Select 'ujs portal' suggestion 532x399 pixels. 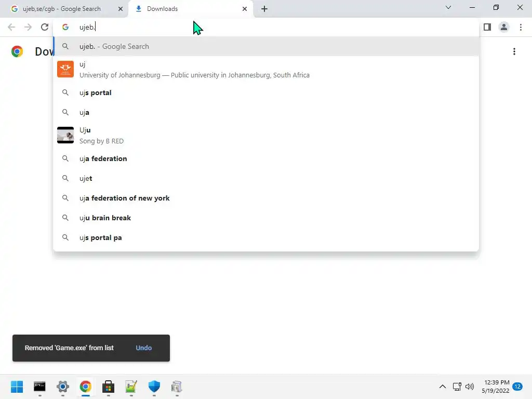tap(267, 92)
